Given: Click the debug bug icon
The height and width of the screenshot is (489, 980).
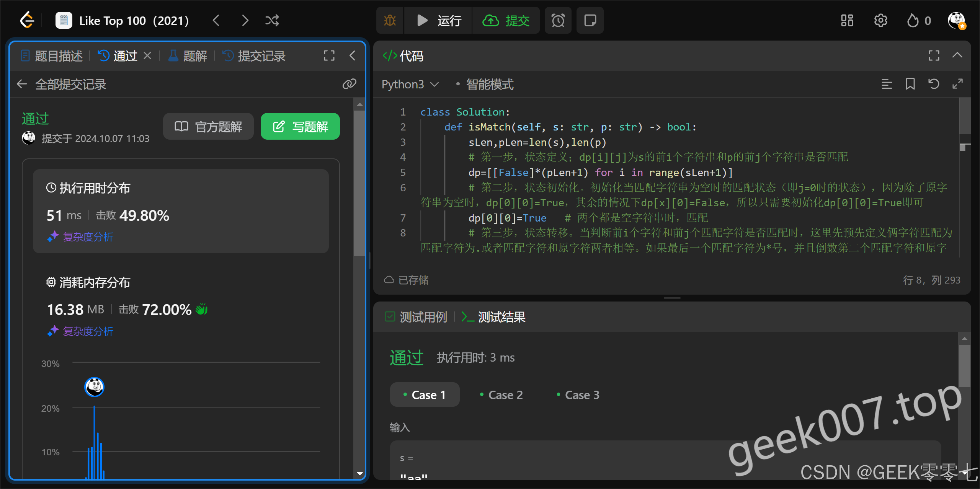Looking at the screenshot, I should coord(390,20).
